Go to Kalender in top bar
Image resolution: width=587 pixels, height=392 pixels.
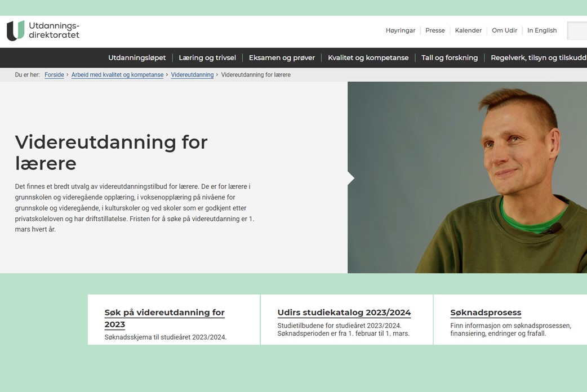(x=468, y=30)
